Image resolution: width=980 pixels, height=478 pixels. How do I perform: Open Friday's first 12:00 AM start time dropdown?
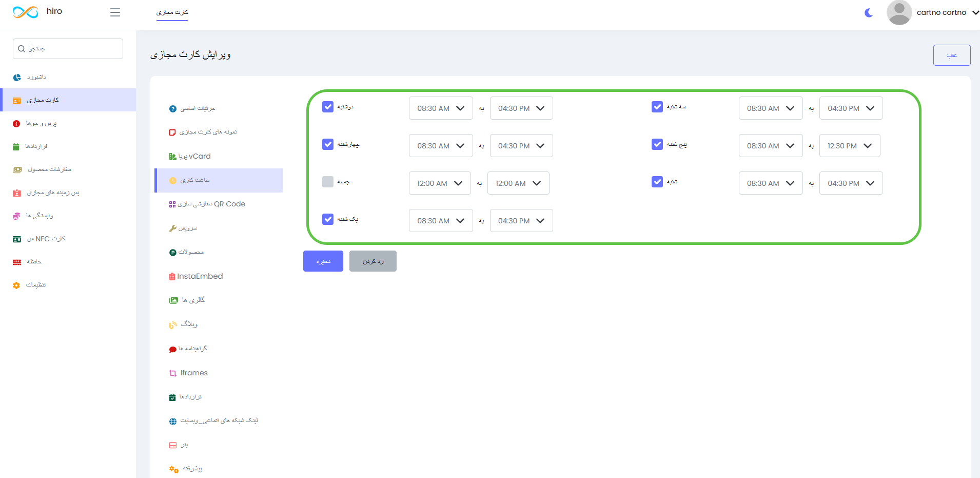click(439, 183)
